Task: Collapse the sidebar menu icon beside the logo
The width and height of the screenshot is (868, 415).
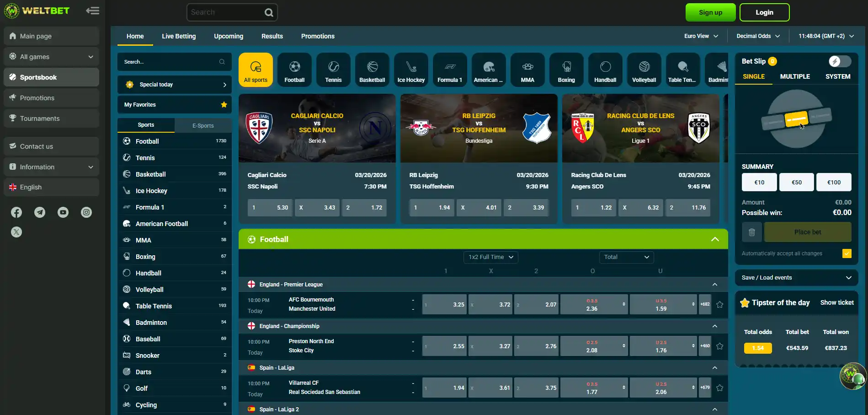Action: click(x=93, y=11)
